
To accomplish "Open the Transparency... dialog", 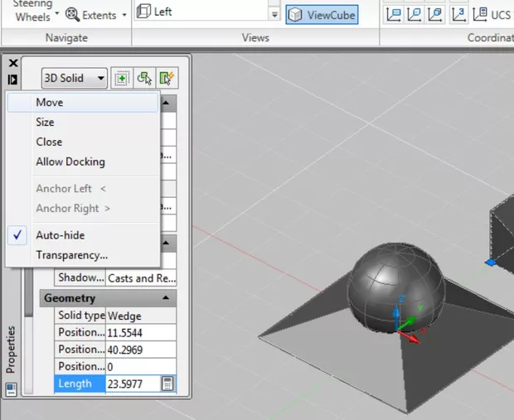I will point(71,255).
